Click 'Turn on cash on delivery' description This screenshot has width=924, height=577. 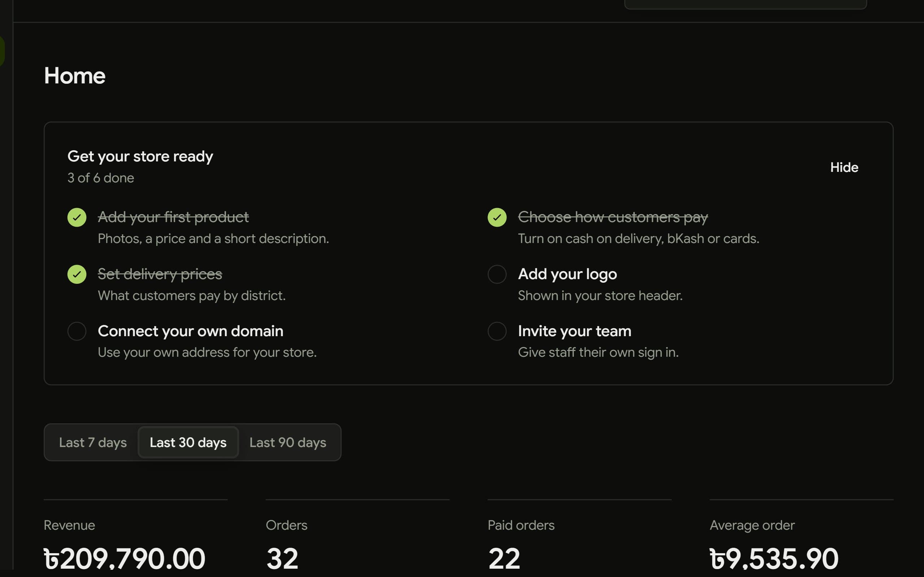click(x=638, y=239)
